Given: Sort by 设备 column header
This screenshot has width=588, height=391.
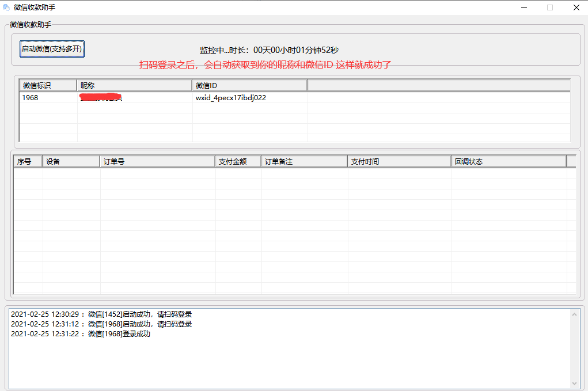Looking at the screenshot, I should click(71, 162).
